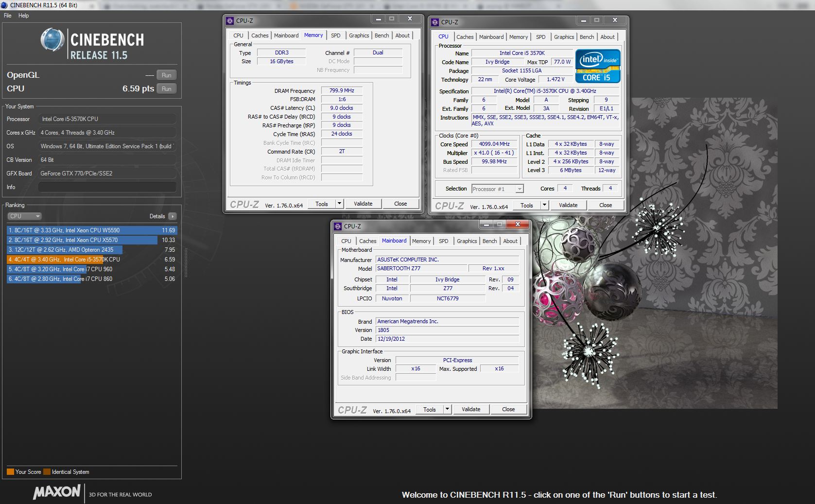Run the CPU benchmark
The width and height of the screenshot is (815, 504).
click(167, 89)
